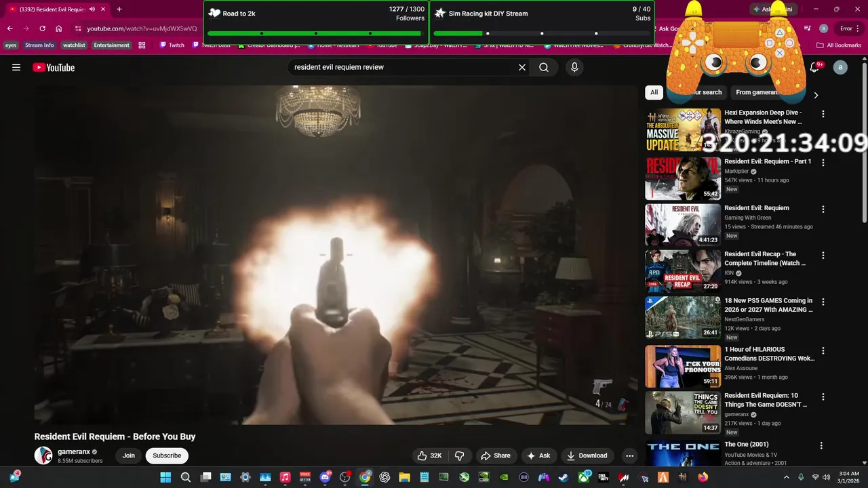Open the Chrome home page button
The image size is (868, 488).
tap(59, 28)
